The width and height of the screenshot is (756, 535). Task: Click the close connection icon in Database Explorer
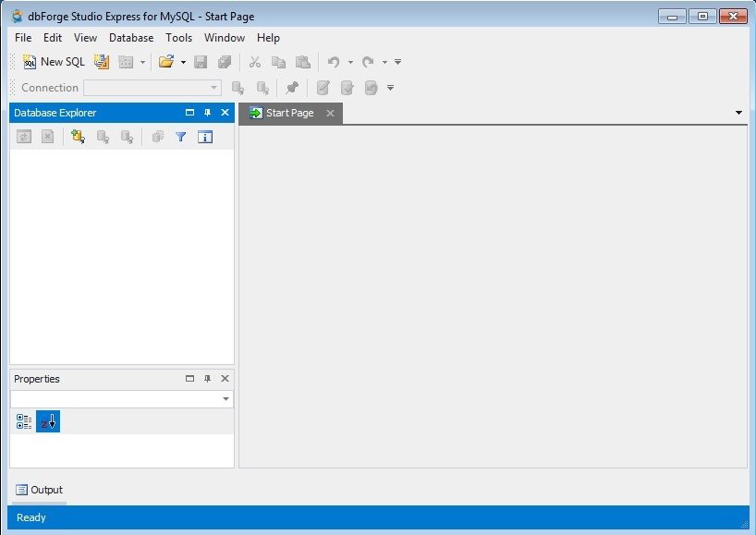(127, 137)
